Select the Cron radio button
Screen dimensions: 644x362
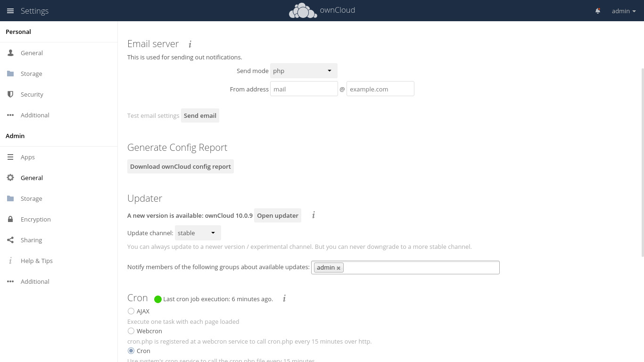click(x=131, y=351)
